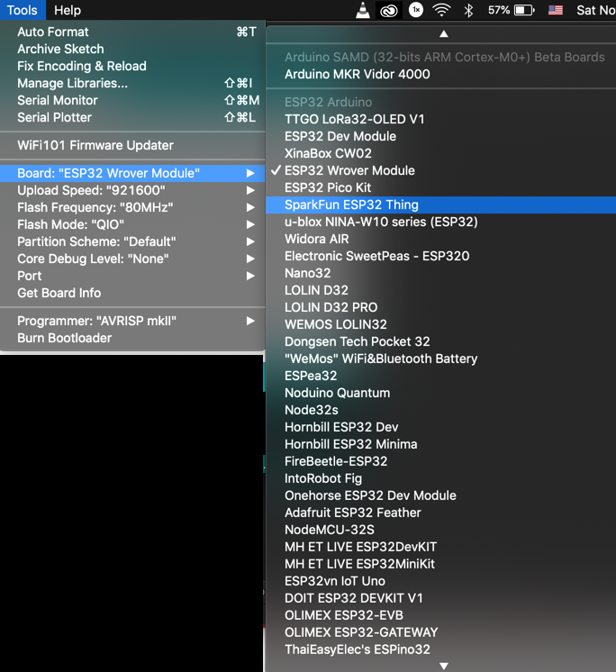Choose TTGO LoRa32-OLED V1 board
Viewport: 616px width, 672px height.
[x=440, y=119]
